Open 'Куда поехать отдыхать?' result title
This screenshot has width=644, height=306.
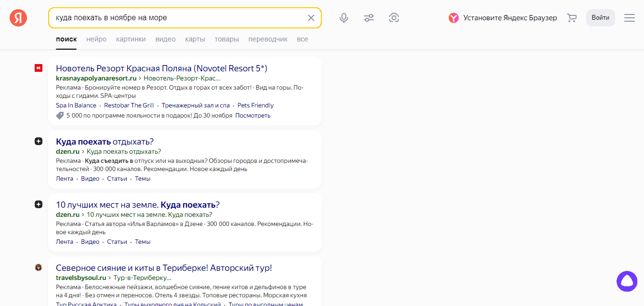(x=105, y=141)
